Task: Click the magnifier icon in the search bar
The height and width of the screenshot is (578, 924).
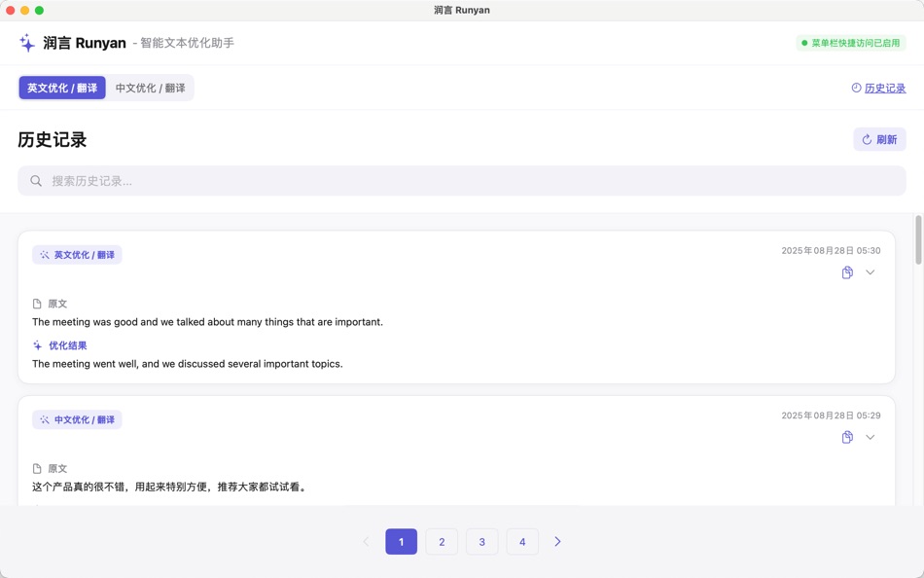Action: tap(35, 181)
